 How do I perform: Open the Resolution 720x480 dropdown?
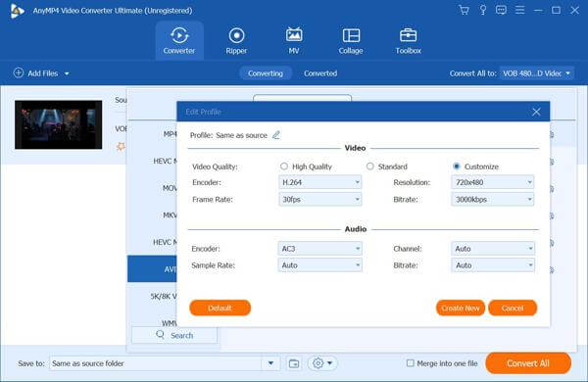point(493,182)
